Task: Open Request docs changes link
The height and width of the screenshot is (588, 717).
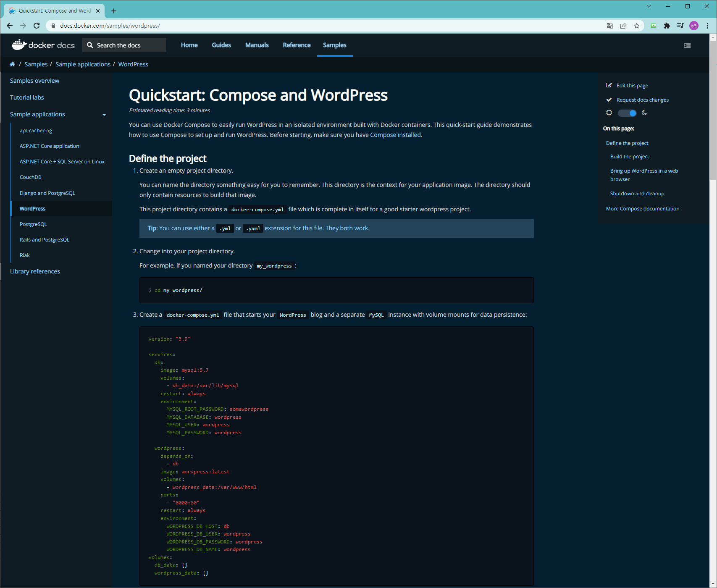Action: [642, 100]
